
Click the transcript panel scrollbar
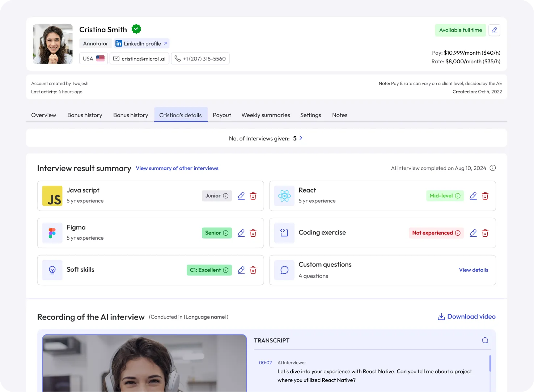pos(490,363)
